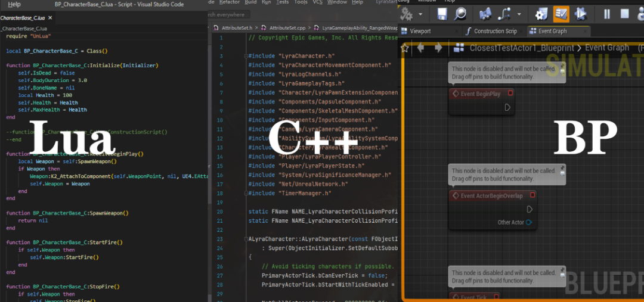644x302 pixels.
Task: Save the blueprint with the floppy icon
Action: pos(442,15)
